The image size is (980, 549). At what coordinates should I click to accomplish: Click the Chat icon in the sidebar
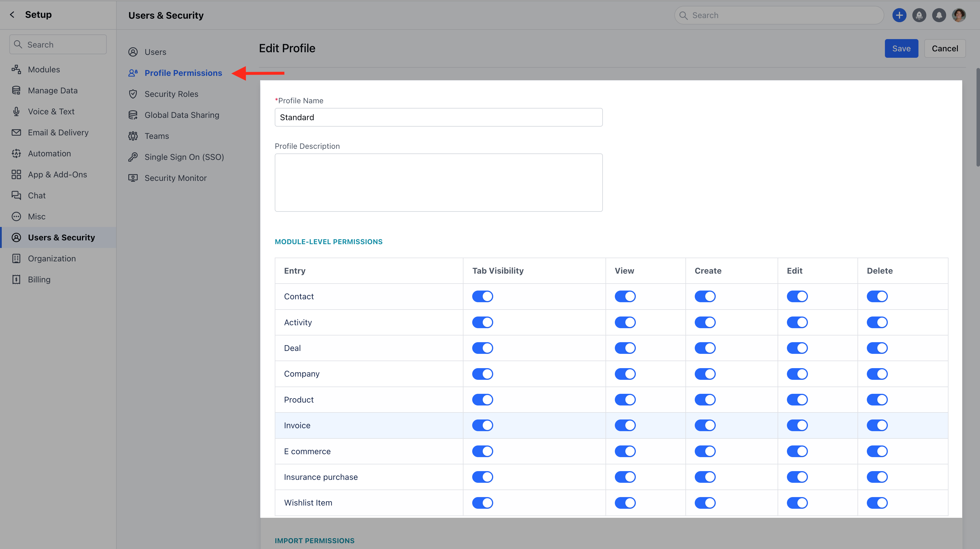click(16, 195)
